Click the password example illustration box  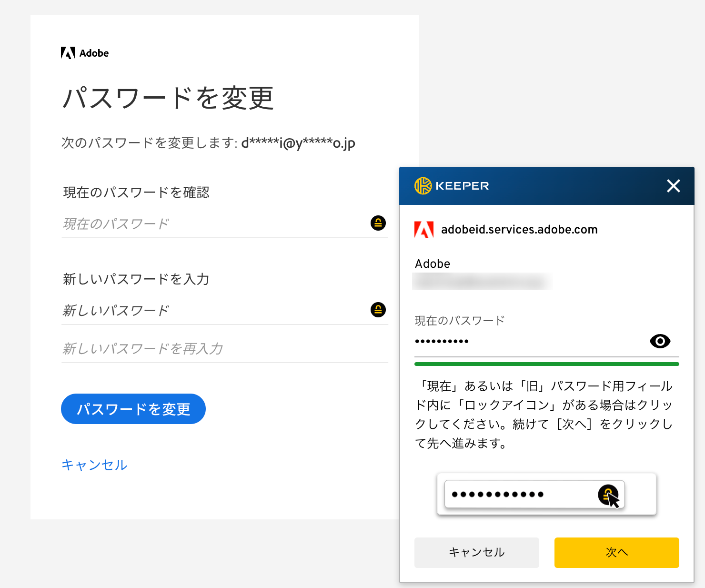pyautogui.click(x=546, y=494)
